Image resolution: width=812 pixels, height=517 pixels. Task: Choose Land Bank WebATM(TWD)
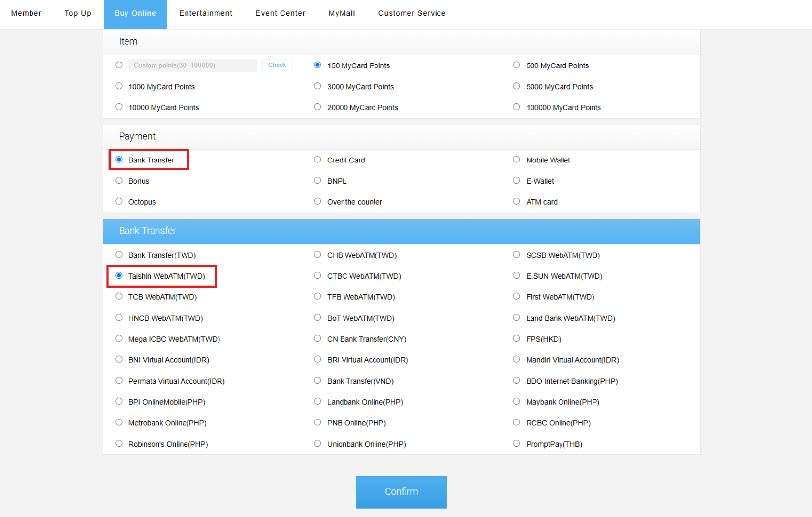pos(516,318)
